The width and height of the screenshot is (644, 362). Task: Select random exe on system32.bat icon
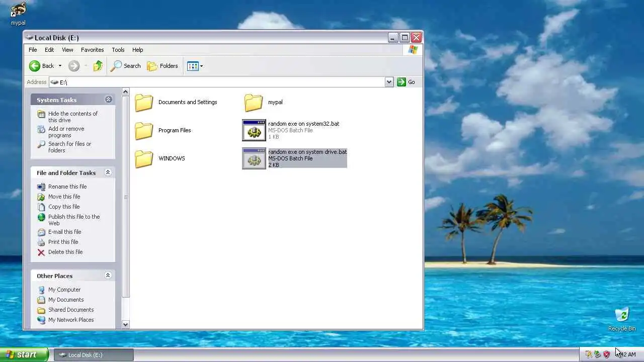(254, 130)
